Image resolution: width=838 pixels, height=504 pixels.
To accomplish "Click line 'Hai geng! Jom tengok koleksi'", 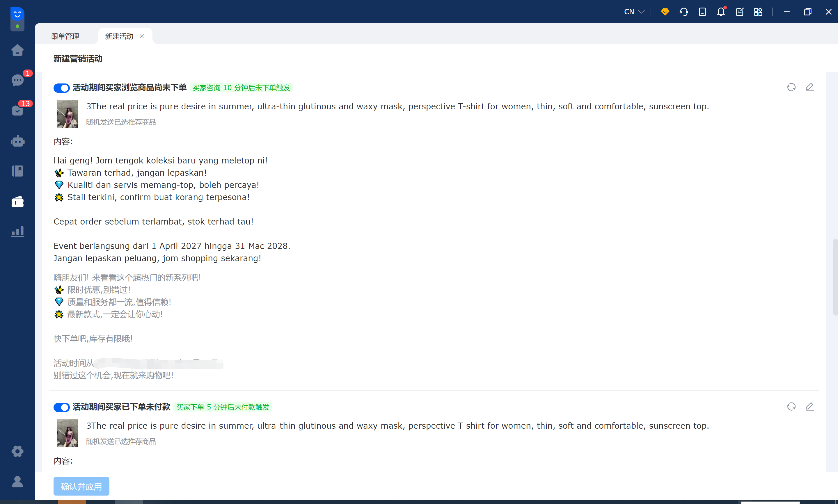I will tap(161, 160).
